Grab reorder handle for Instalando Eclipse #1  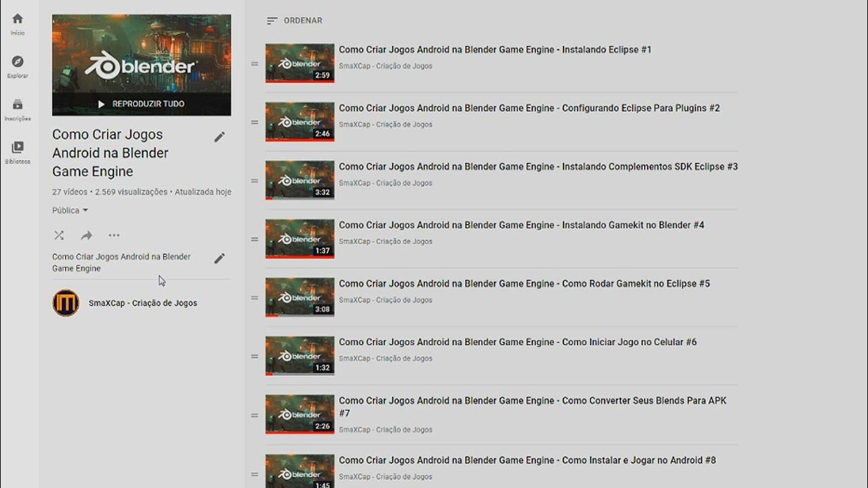255,64
